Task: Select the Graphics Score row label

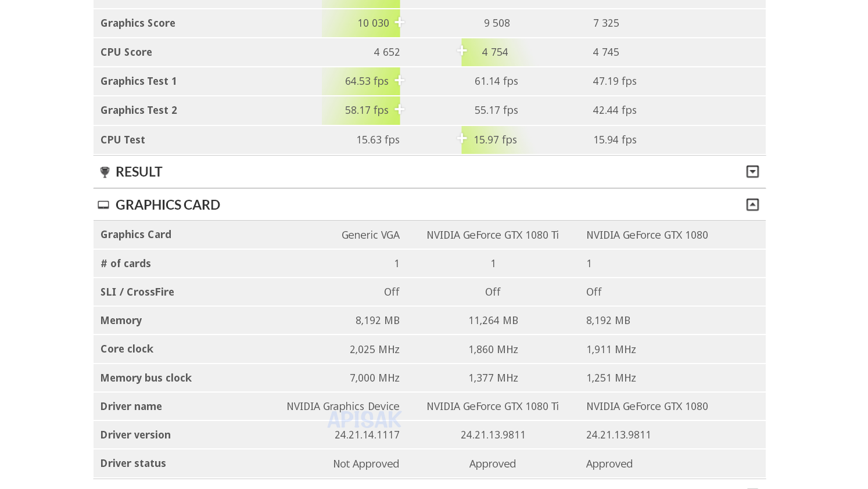Action: [x=138, y=23]
